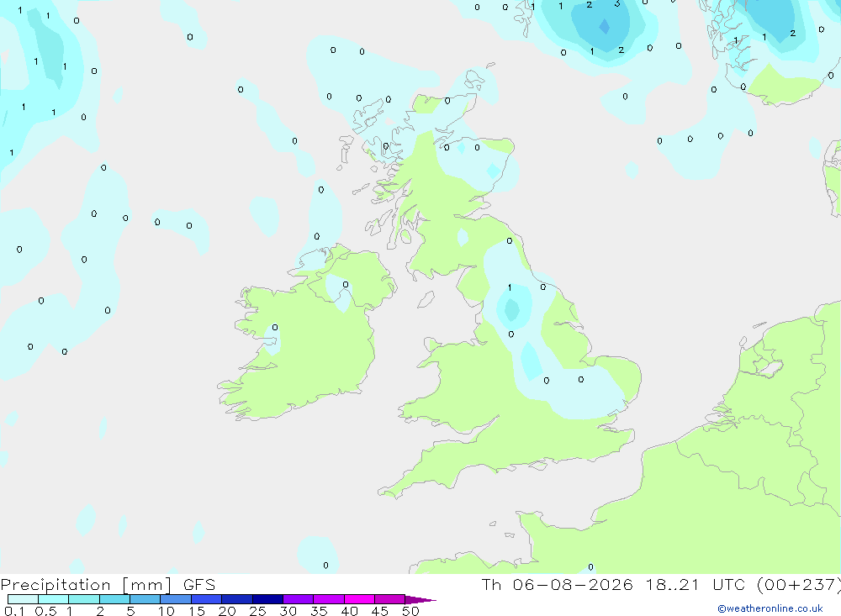Click the 25–30 mm legend color box
This screenshot has height=616, width=841.
(267, 599)
